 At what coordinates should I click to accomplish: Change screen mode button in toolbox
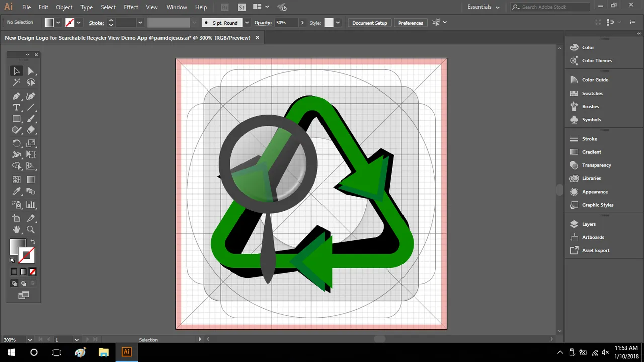point(23,295)
